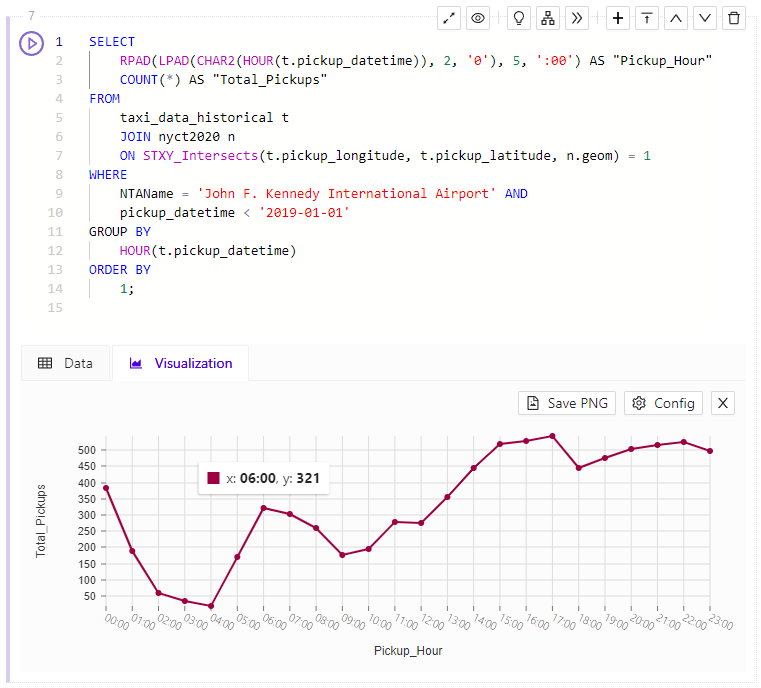Click 'JOIN nyct2020 n' on line 6
Viewport: 761px width, 688px height.
pos(177,137)
